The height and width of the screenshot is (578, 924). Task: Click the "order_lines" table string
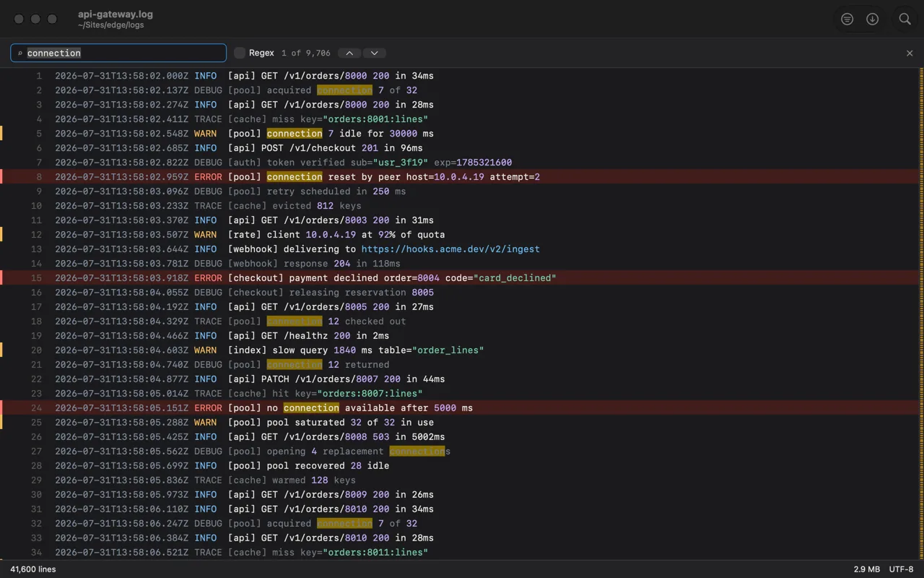[x=448, y=350]
